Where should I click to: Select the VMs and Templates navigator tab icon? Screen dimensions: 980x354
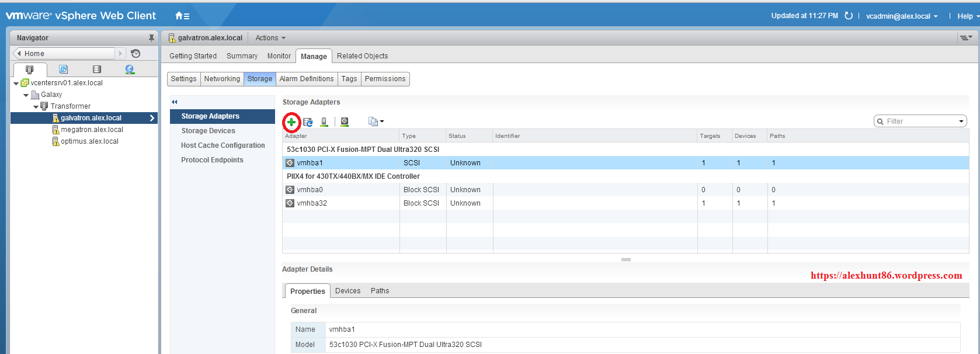(64, 70)
